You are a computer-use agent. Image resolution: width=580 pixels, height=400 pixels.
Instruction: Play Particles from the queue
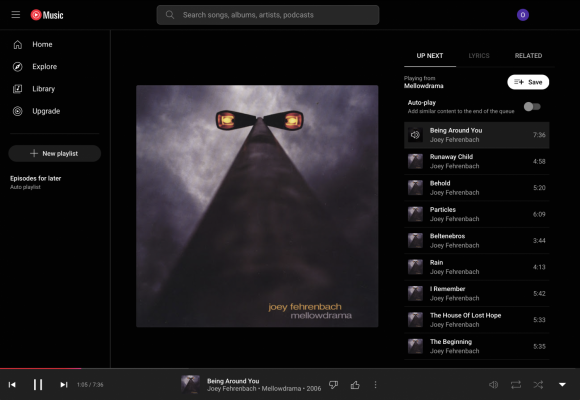coord(476,214)
